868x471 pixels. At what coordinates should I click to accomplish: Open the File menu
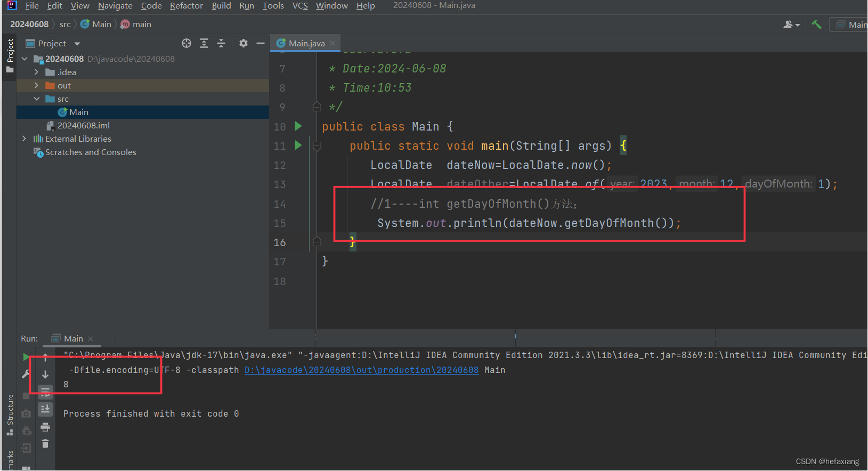(x=32, y=6)
